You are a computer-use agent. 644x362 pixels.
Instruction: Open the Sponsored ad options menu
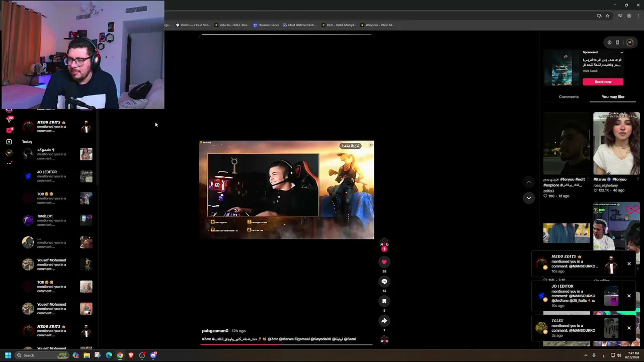[621, 52]
